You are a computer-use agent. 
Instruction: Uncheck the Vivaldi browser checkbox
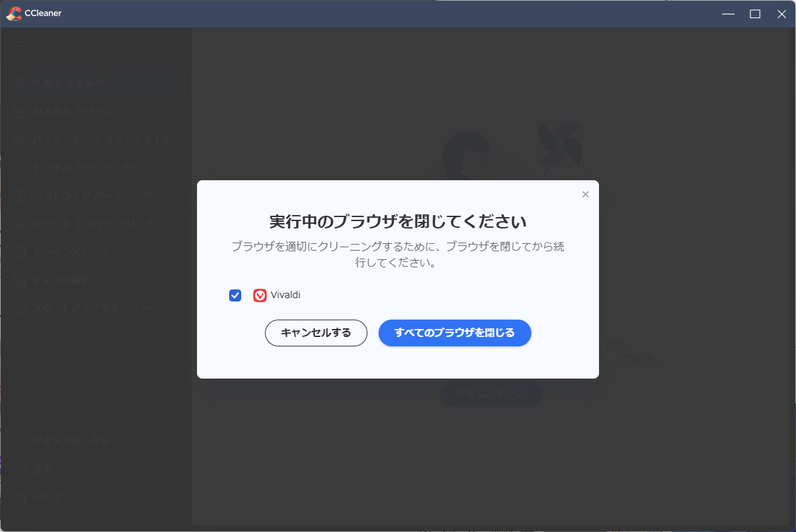click(x=235, y=295)
